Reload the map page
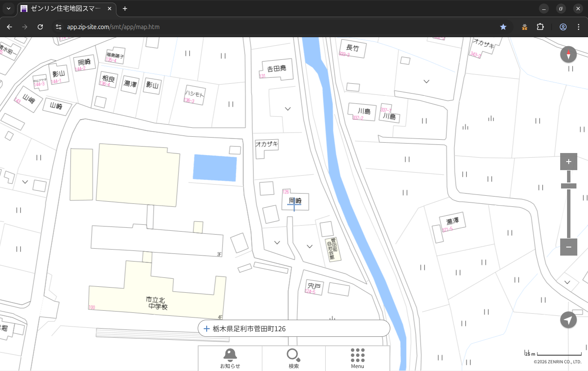588x371 pixels. [40, 27]
